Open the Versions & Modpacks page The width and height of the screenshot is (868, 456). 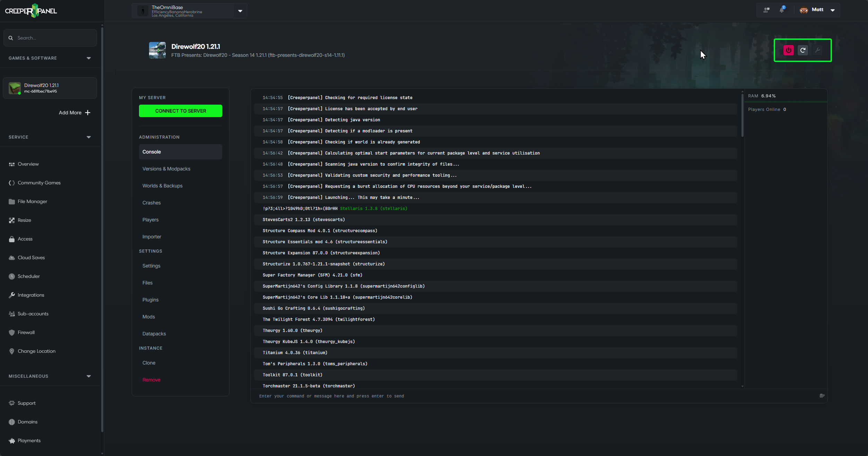(x=166, y=169)
